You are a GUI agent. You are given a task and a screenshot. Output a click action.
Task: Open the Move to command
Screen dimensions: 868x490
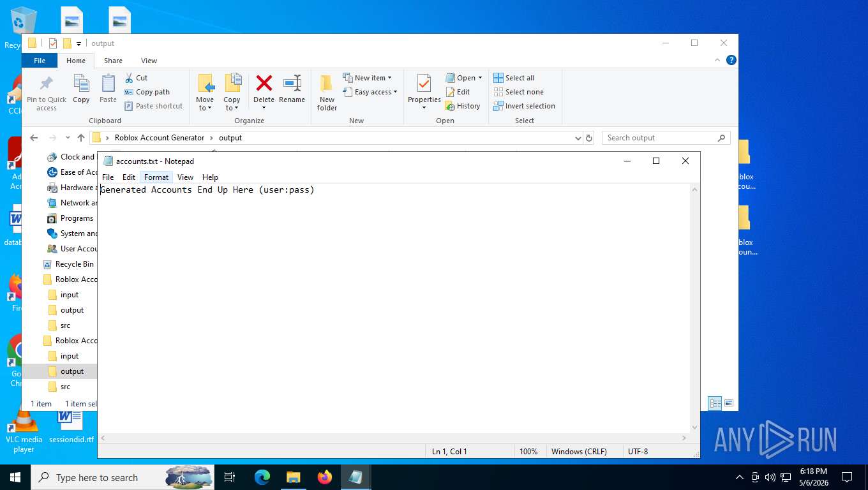click(205, 93)
